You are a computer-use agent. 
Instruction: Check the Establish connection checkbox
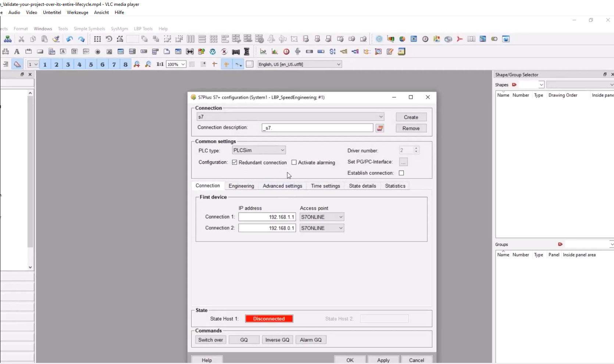[401, 173]
